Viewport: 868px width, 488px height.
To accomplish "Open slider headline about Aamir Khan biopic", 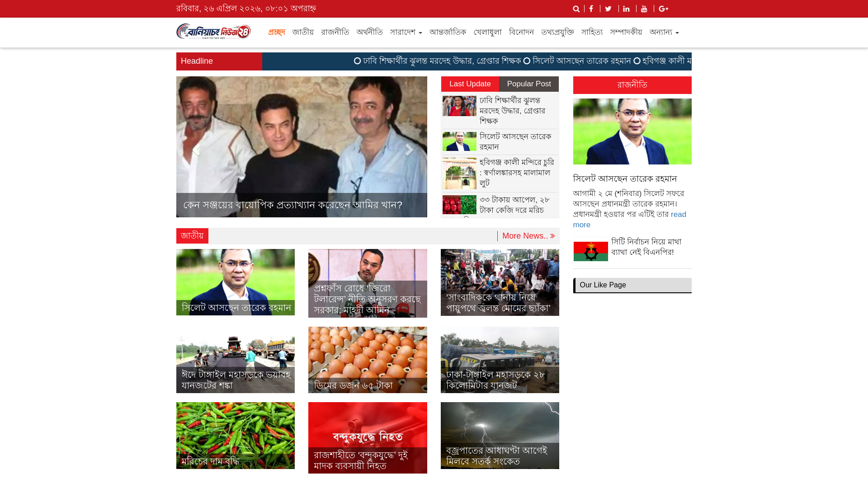I will point(292,205).
